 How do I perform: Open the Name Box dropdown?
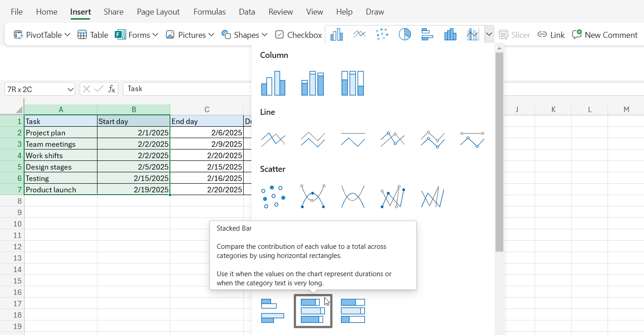point(70,89)
